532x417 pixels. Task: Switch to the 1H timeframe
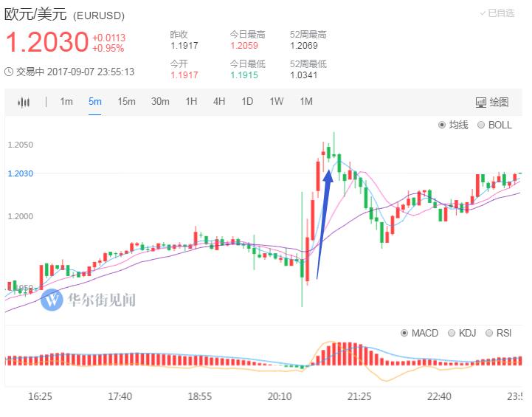coord(191,102)
